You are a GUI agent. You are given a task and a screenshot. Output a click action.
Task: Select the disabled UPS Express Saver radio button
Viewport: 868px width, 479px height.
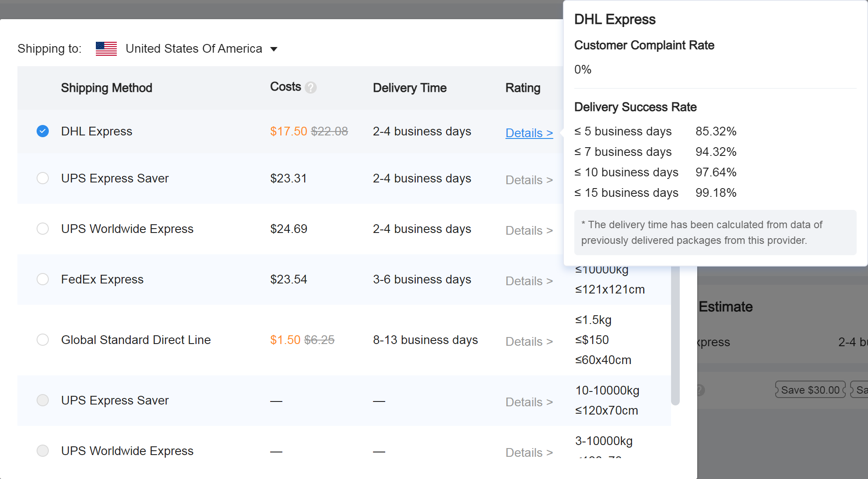click(x=43, y=400)
